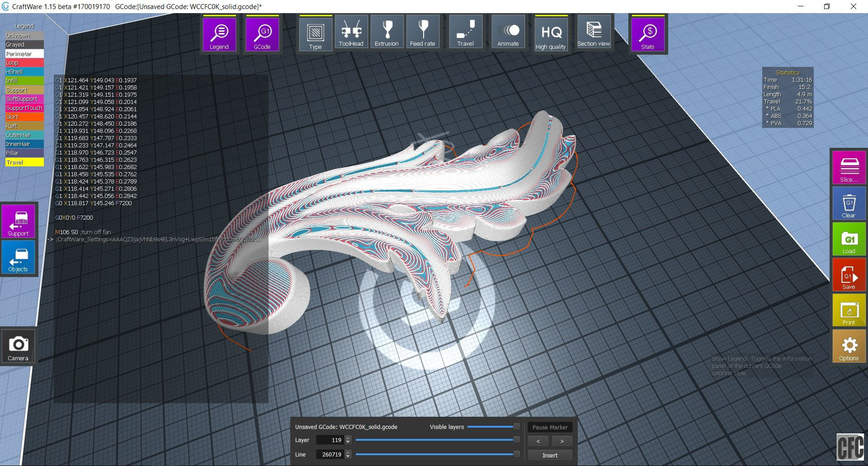Screen dimensions: 868x466
Task: Click the Pause Marker button
Action: coord(550,427)
